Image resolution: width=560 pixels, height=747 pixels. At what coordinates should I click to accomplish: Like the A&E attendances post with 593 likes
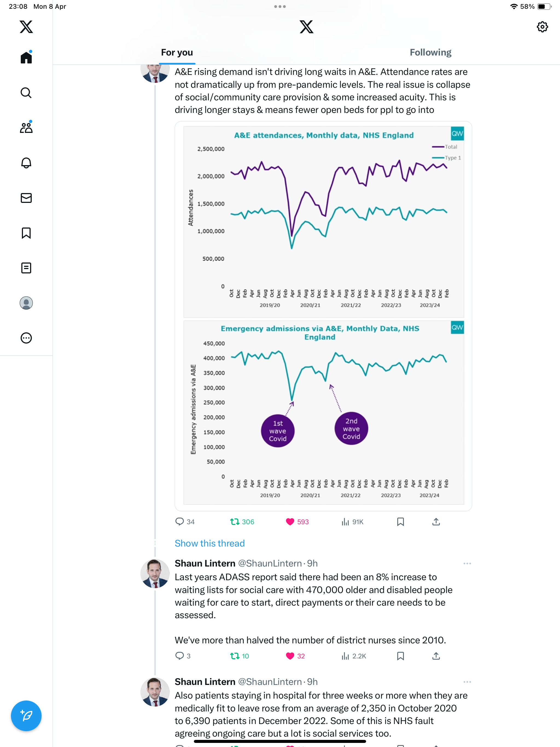coord(297,522)
